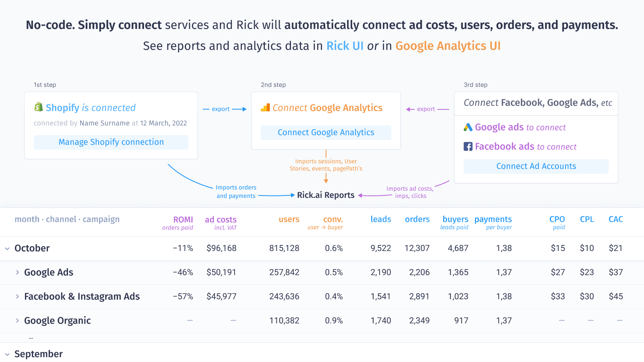
Task: Open the Google Analytics UI link
Action: point(448,46)
